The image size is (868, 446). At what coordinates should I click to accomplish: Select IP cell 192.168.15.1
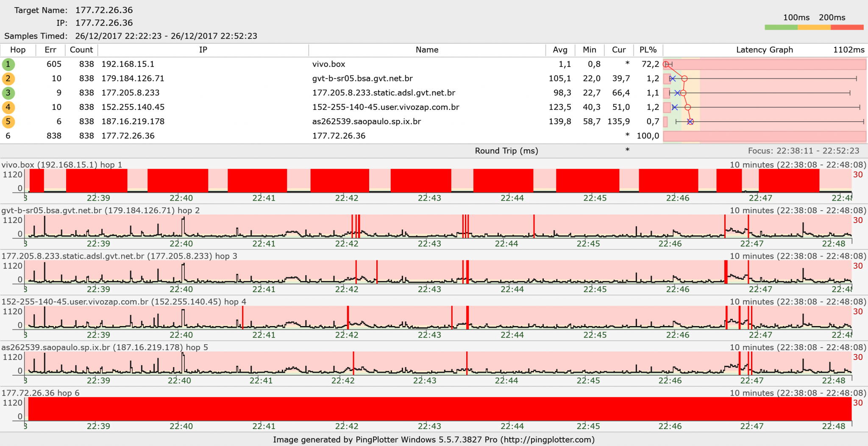[x=128, y=64]
